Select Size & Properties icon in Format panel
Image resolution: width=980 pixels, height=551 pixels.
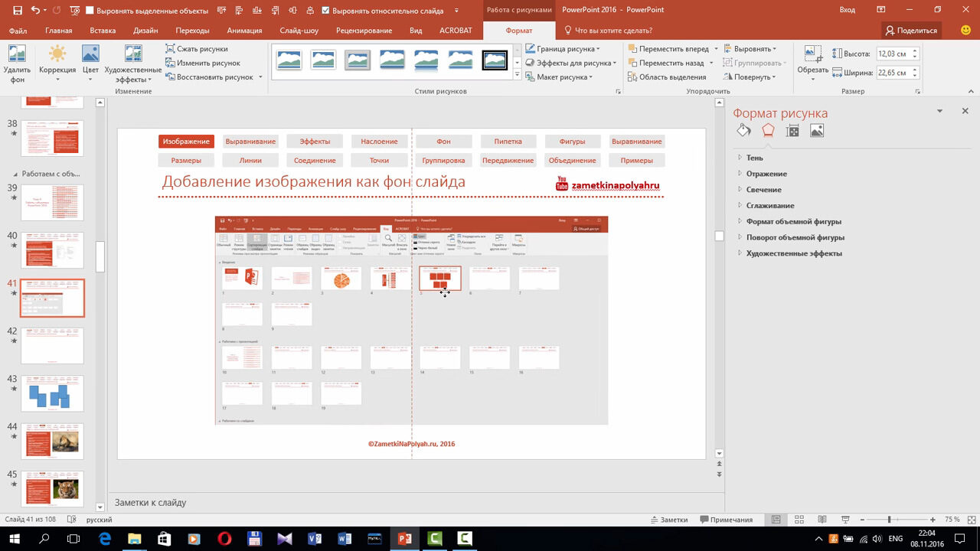click(x=792, y=131)
